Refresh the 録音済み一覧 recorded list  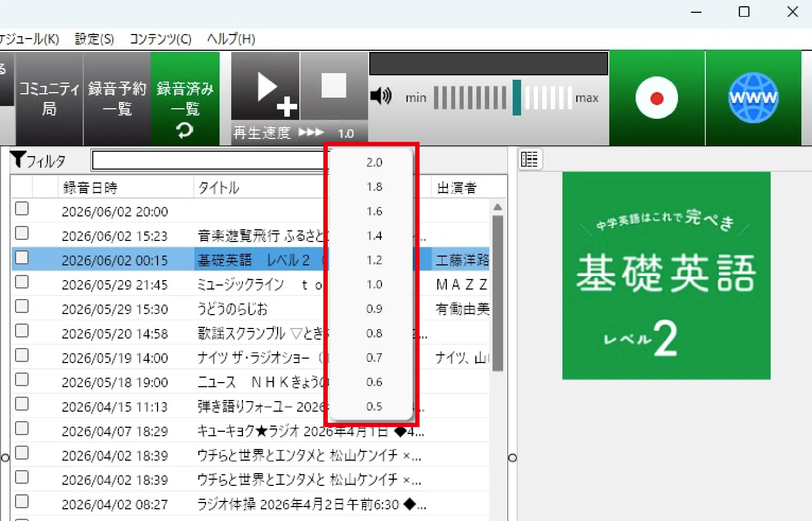(185, 130)
